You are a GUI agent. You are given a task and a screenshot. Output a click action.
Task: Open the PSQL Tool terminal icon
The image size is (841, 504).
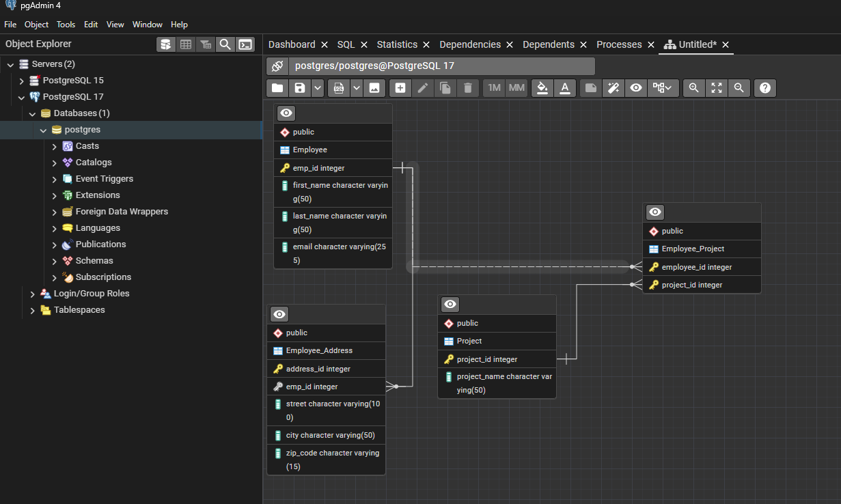coord(245,44)
